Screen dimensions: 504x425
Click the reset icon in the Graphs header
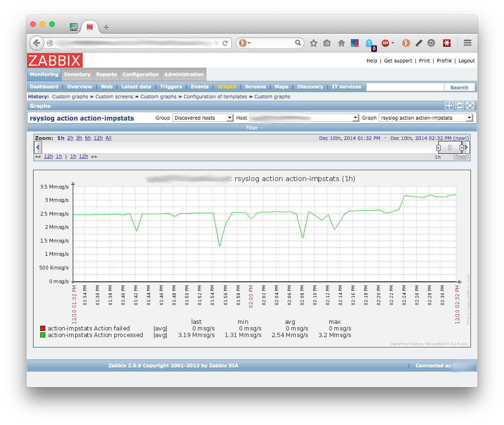click(460, 105)
